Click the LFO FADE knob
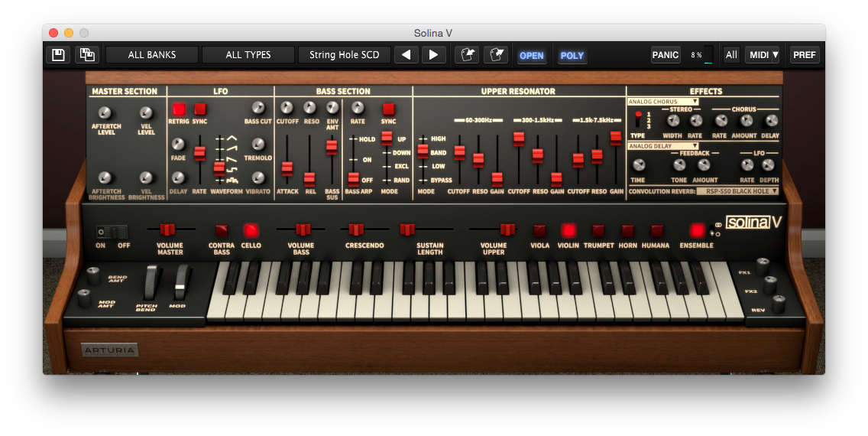 point(178,145)
